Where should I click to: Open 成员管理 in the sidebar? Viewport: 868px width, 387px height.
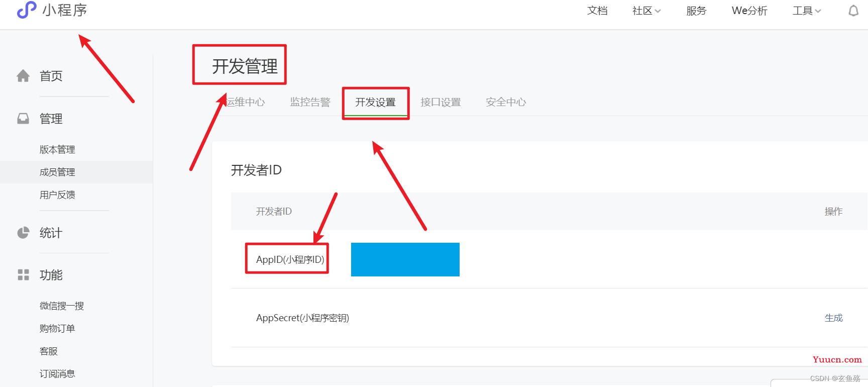point(57,172)
